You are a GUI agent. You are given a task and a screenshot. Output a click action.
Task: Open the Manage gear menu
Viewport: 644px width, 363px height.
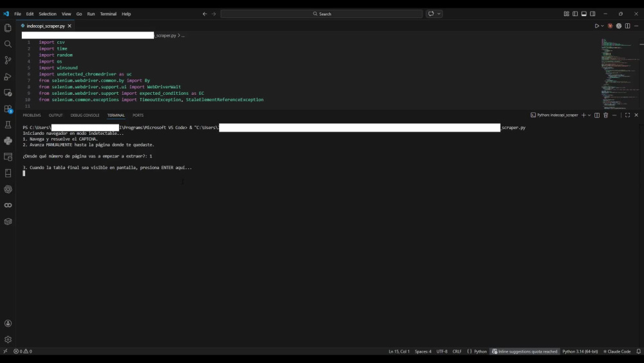(8, 340)
